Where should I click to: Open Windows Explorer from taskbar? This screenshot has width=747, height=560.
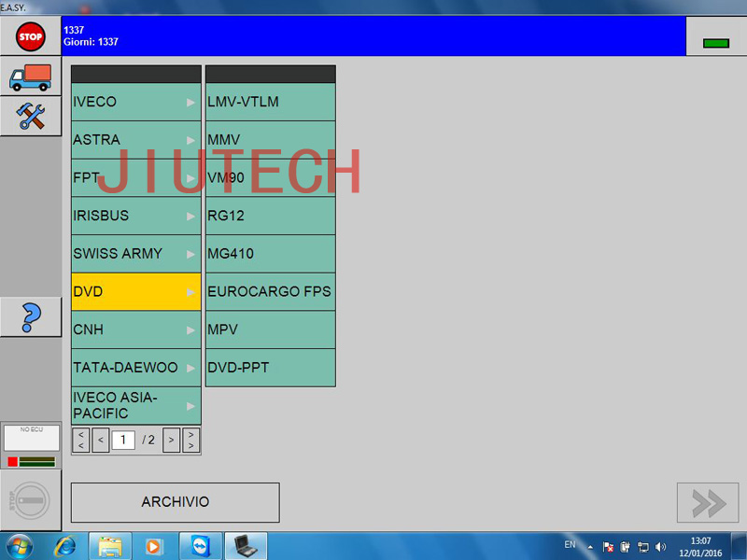tap(110, 546)
